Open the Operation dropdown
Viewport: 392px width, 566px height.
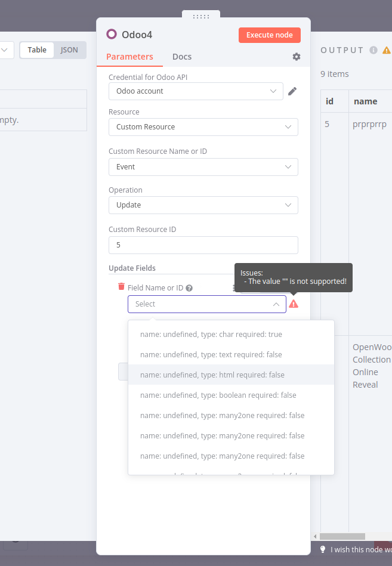click(203, 205)
